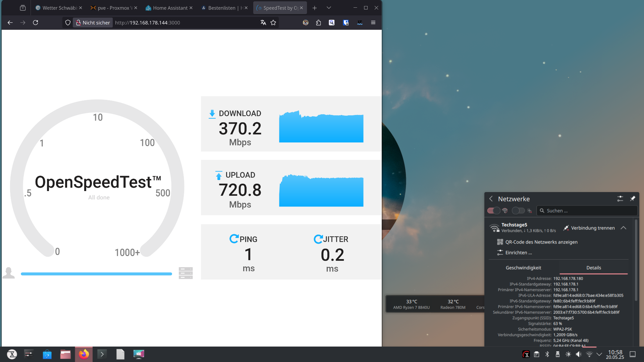Pin the Netzwerke popup open
This screenshot has height=362, width=644.
point(633,199)
